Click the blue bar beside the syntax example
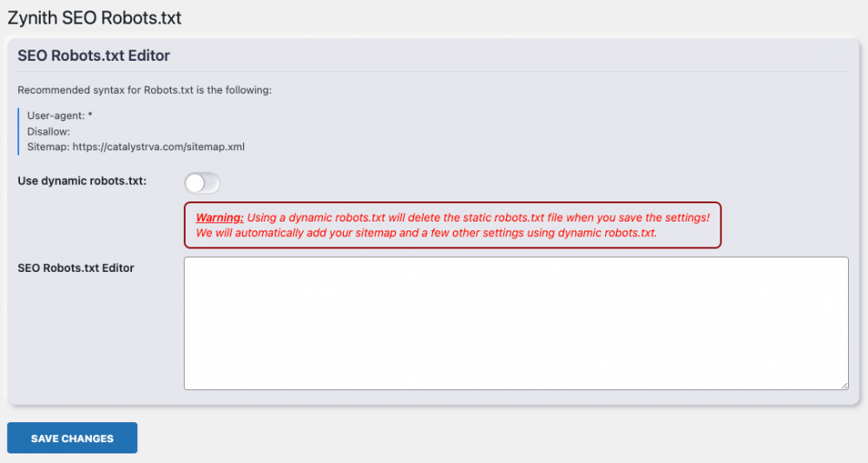 point(18,131)
